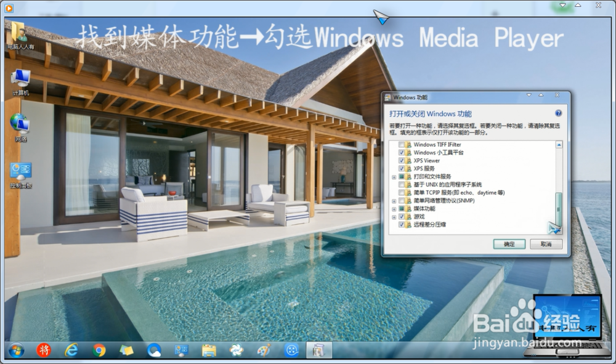Open Internet Explorer from the taskbar
Viewport: 616px width, 364px height.
[x=71, y=350]
